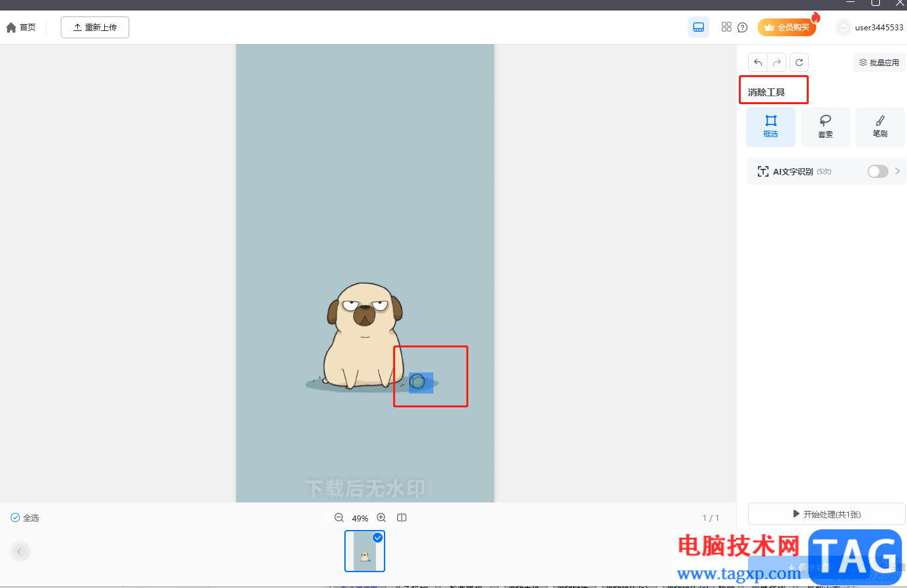Click 批量应用 batch apply button
The image size is (907, 588).
[x=879, y=63]
